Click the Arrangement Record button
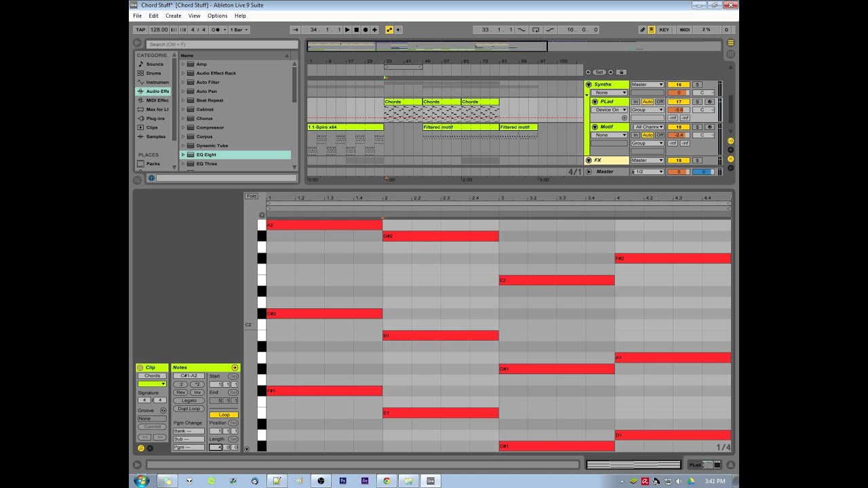This screenshot has height=488, width=868. tap(366, 30)
